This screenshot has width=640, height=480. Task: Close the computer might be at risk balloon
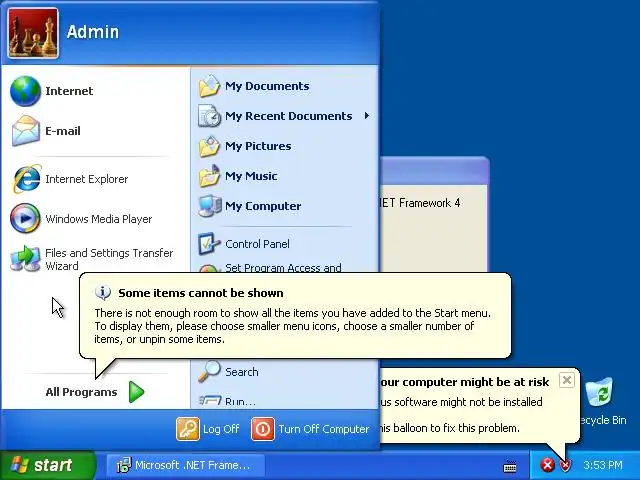coord(567,380)
